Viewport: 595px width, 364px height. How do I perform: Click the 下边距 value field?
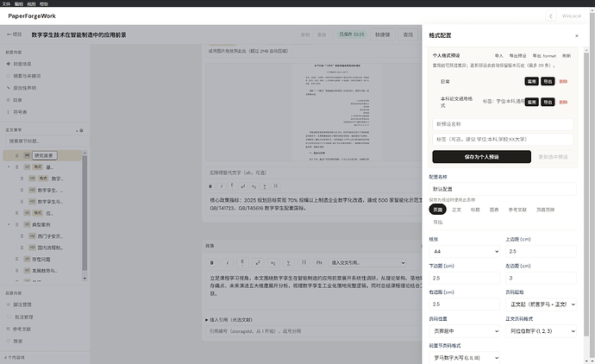465,278
